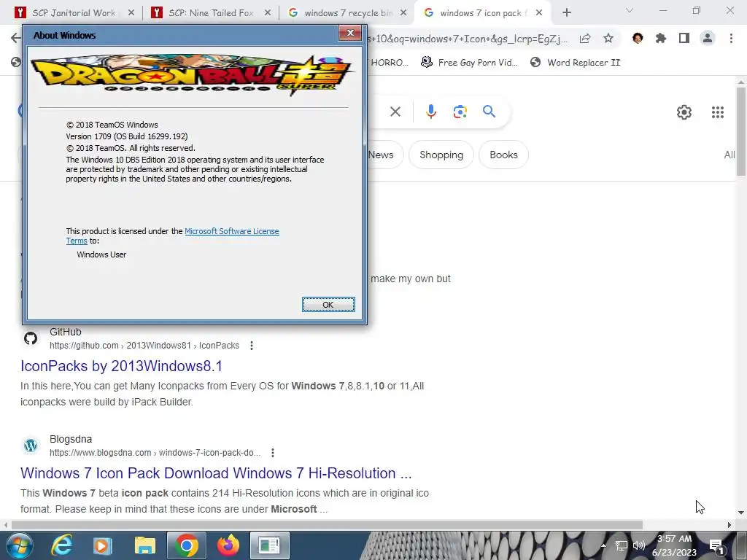Open the Free Gay Porn Vid... bookmark
Screen dimensions: 747x560
(x=469, y=63)
